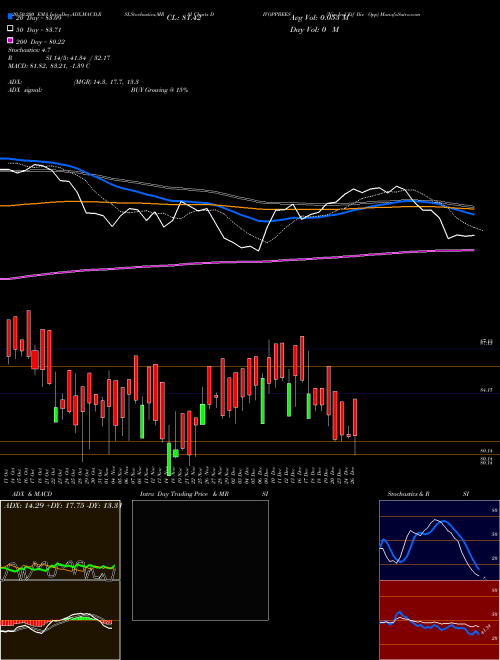Click the 'Day Vol: 0 M' label
Viewport: 500px width, 660px height.
point(314,29)
